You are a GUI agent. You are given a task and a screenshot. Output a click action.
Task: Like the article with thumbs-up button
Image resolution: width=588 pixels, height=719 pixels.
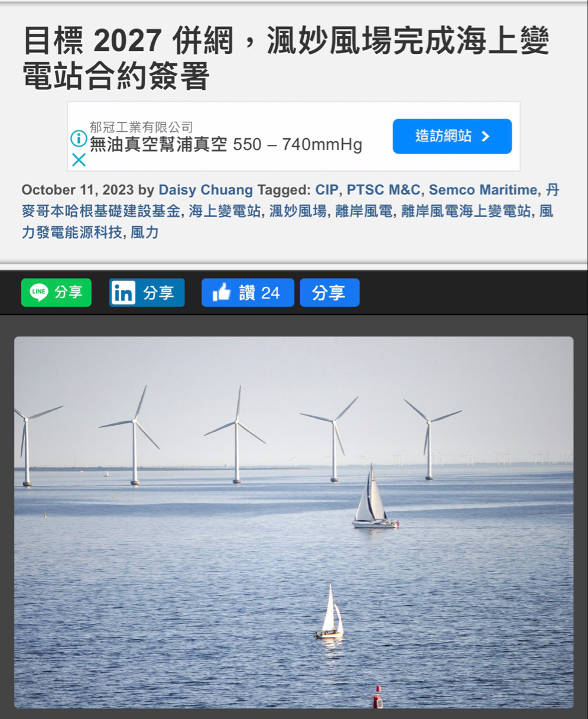[248, 293]
